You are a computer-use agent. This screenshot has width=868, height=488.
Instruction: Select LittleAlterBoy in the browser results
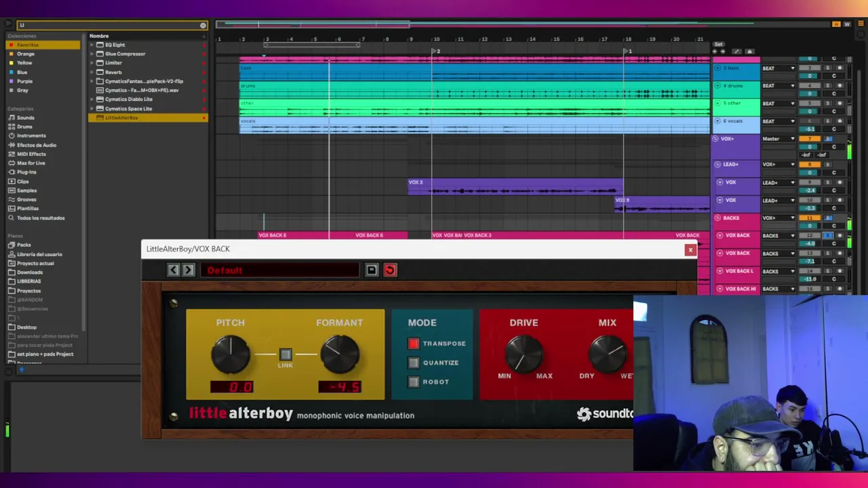(148, 118)
